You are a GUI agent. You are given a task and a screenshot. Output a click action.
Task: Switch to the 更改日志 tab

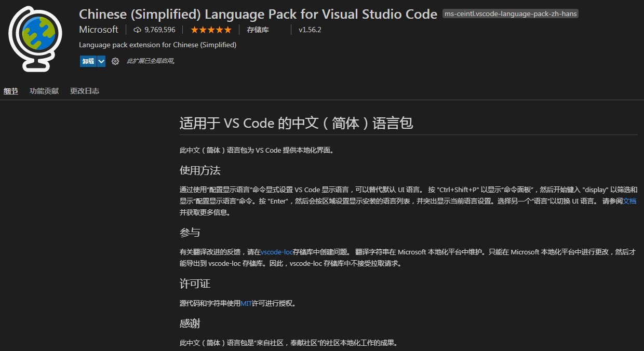click(85, 91)
